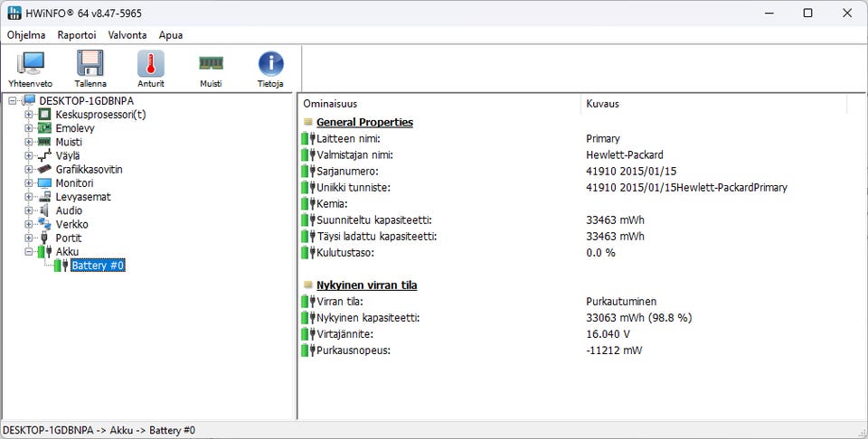
Task: Click the computer icon beside DESKTOP-1GDBNPA
Action: point(29,100)
